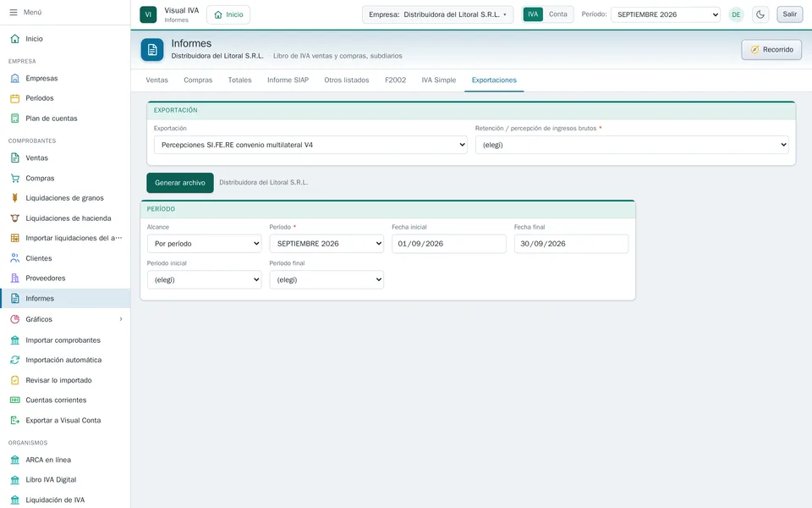
Task: Switch to the Compras tab
Action: click(x=198, y=80)
